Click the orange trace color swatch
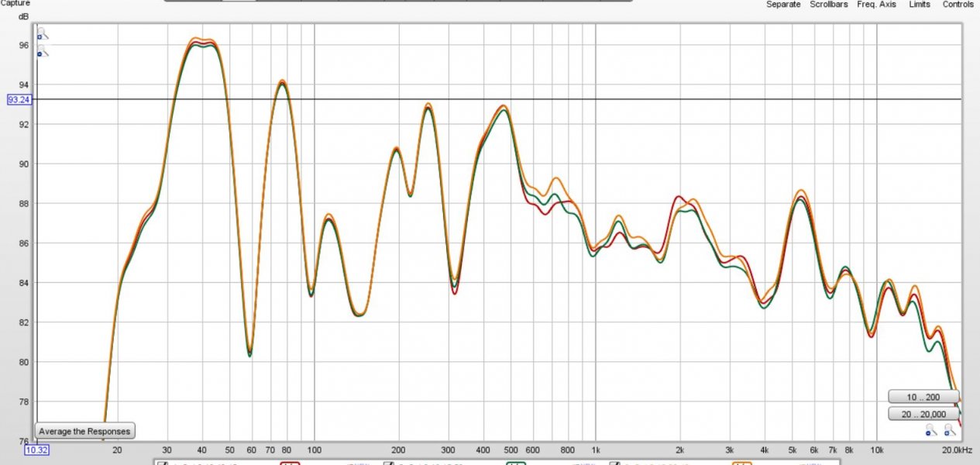Screen dimensions: 980x465 pyautogui.click(x=742, y=463)
